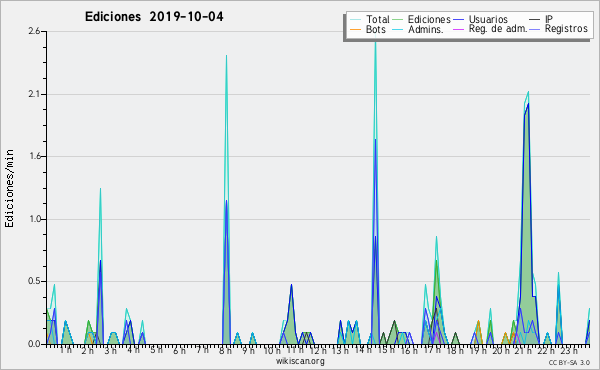Click the Ediciones/min vertical axis label
Screen dimensions: 600x370
click(x=9, y=188)
